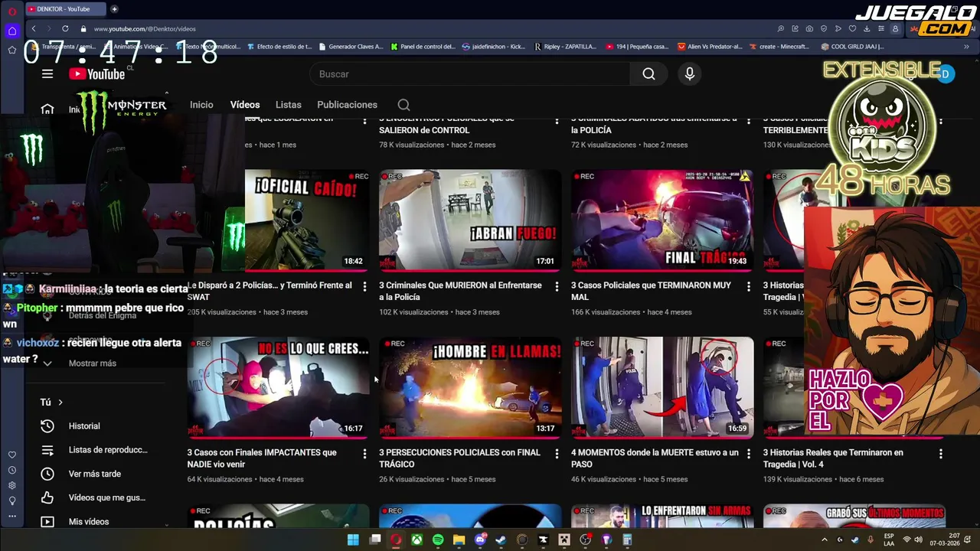Open Generador Claves A... bookmark
The height and width of the screenshot is (551, 980).
(351, 47)
